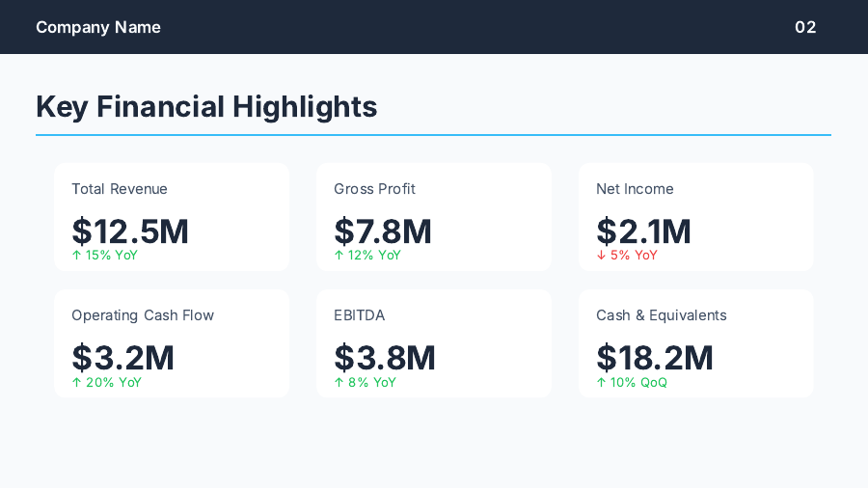Click the up arrow next to 12% YoY
Image resolution: width=868 pixels, height=489 pixels.
pyautogui.click(x=339, y=256)
